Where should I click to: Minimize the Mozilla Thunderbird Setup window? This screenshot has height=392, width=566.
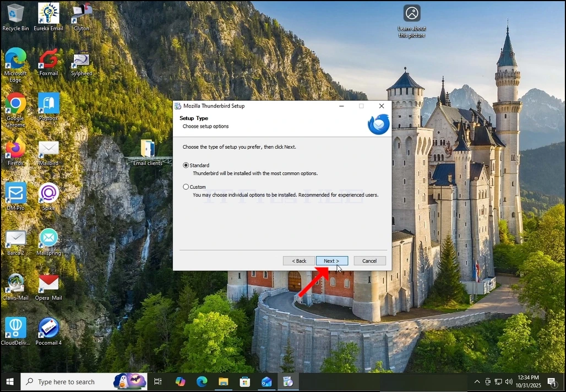tap(341, 106)
